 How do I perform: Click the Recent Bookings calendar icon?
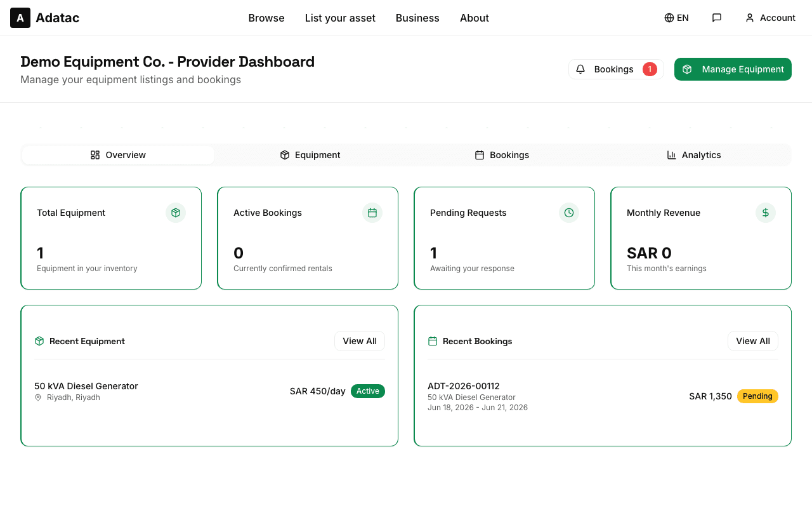click(433, 341)
